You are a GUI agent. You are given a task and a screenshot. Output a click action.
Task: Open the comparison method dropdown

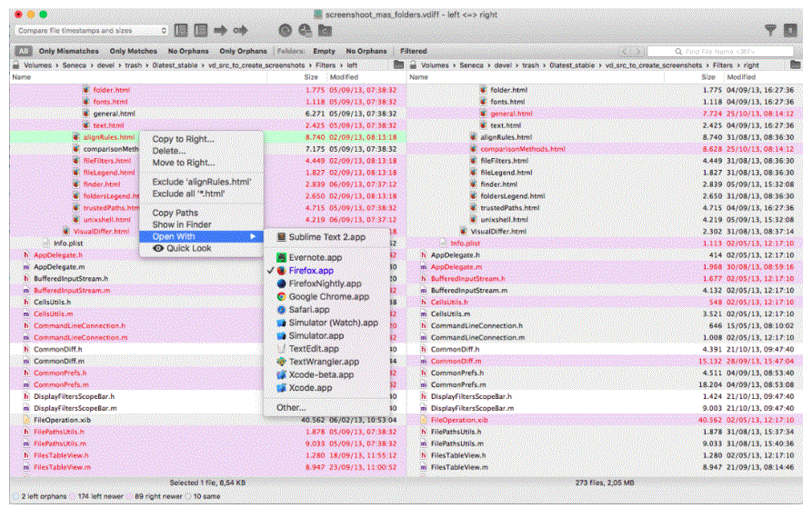[x=92, y=31]
